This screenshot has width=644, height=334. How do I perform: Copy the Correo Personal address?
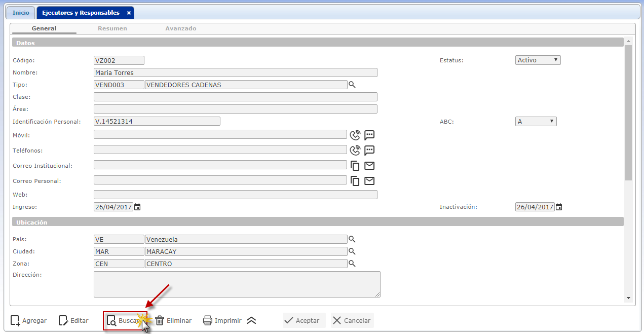click(x=355, y=181)
